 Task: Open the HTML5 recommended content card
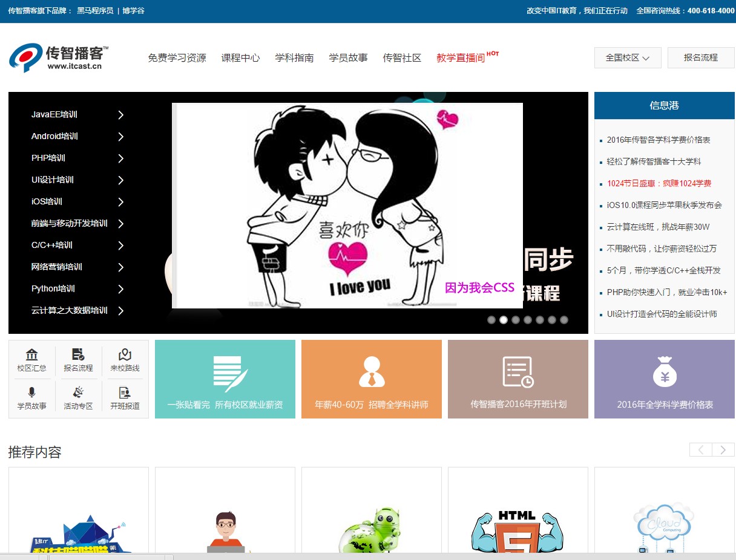[x=518, y=510]
